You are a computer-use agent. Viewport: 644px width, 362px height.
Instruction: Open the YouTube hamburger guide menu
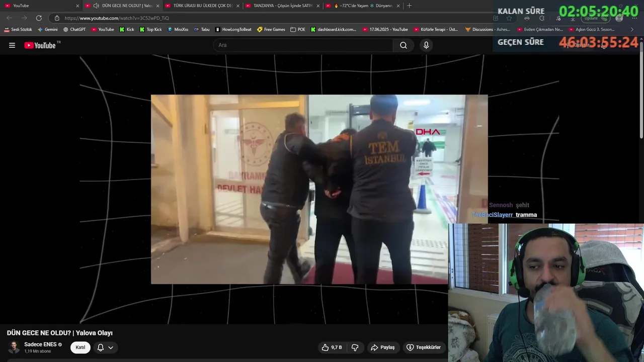click(x=12, y=45)
